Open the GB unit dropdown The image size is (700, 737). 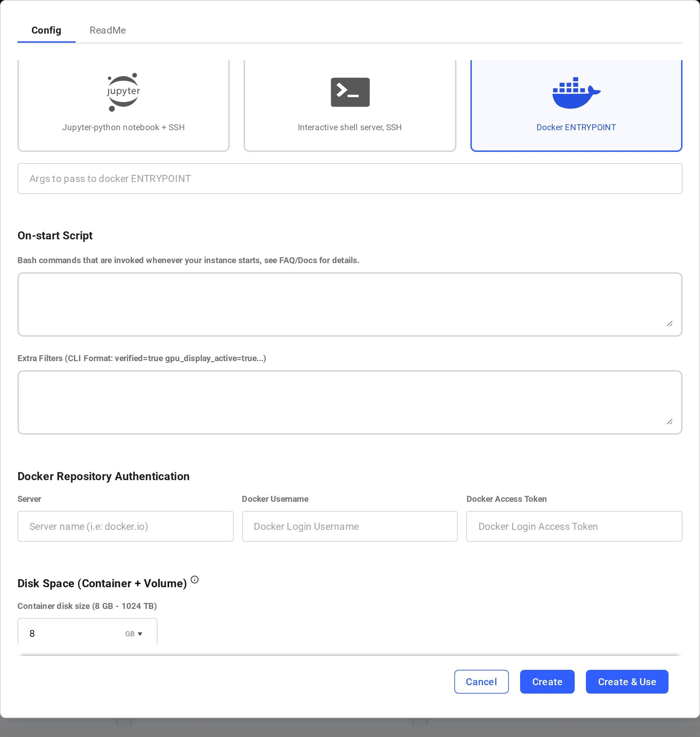tap(134, 634)
